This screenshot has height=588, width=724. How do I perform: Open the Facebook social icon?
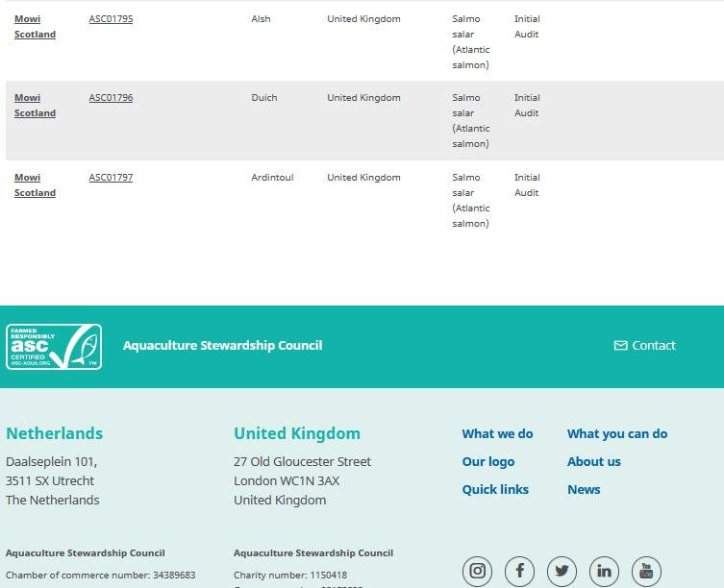(519, 571)
